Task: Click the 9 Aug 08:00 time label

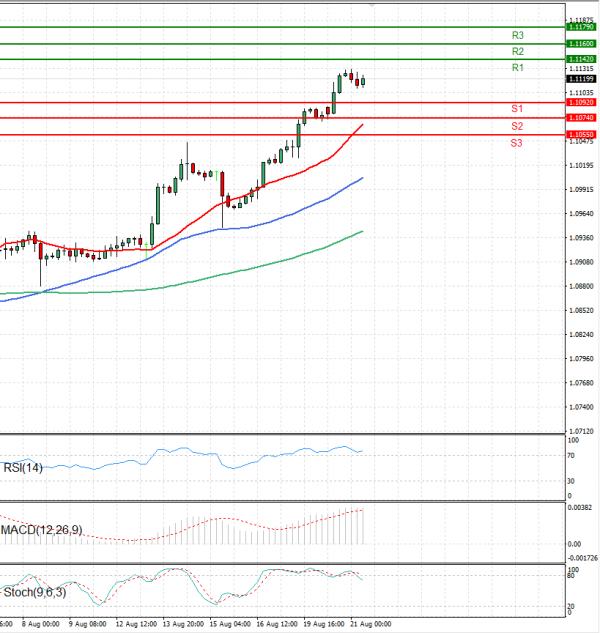Action: click(x=87, y=624)
